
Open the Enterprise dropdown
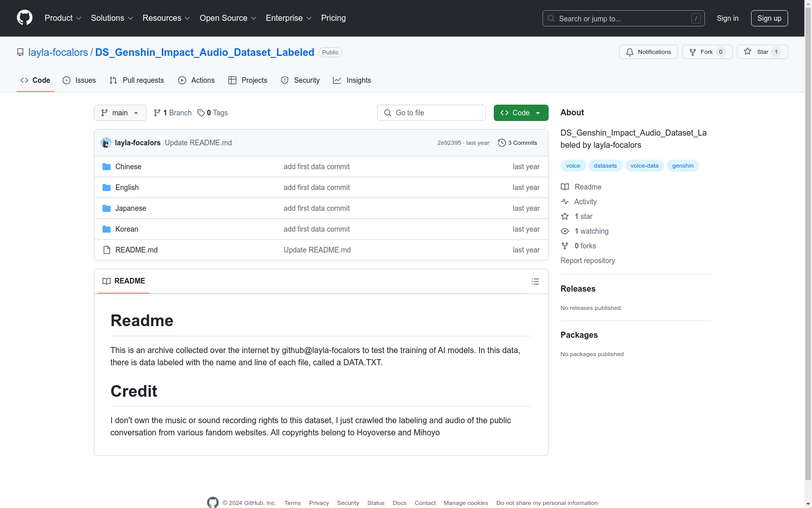tap(289, 18)
